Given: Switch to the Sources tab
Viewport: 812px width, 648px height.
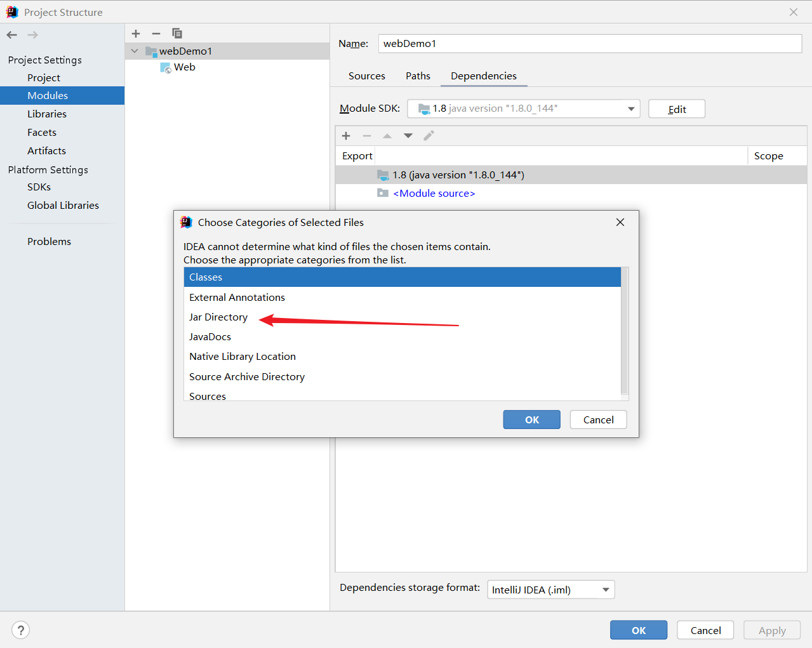Looking at the screenshot, I should point(367,76).
